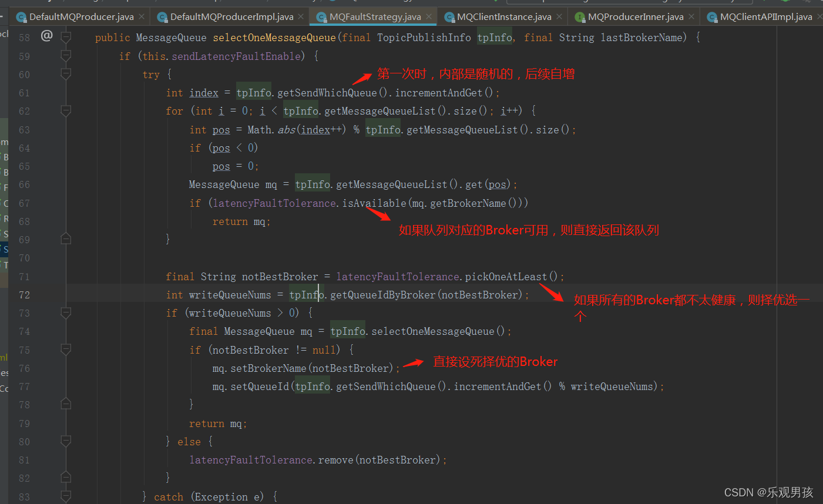The height and width of the screenshot is (504, 823).
Task: Click the class icon on DefaultMQProducer.java tab
Action: tap(21, 17)
